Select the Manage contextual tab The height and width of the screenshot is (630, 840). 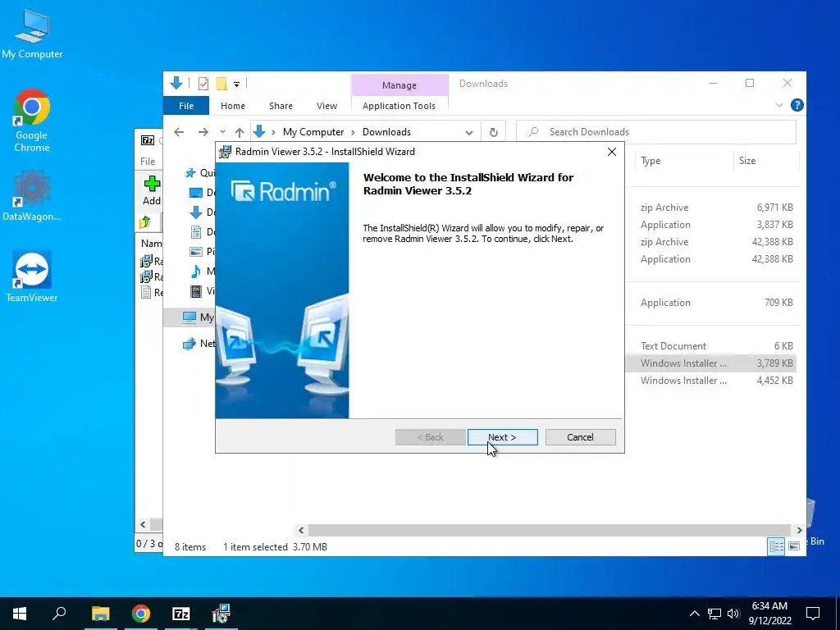pyautogui.click(x=399, y=85)
